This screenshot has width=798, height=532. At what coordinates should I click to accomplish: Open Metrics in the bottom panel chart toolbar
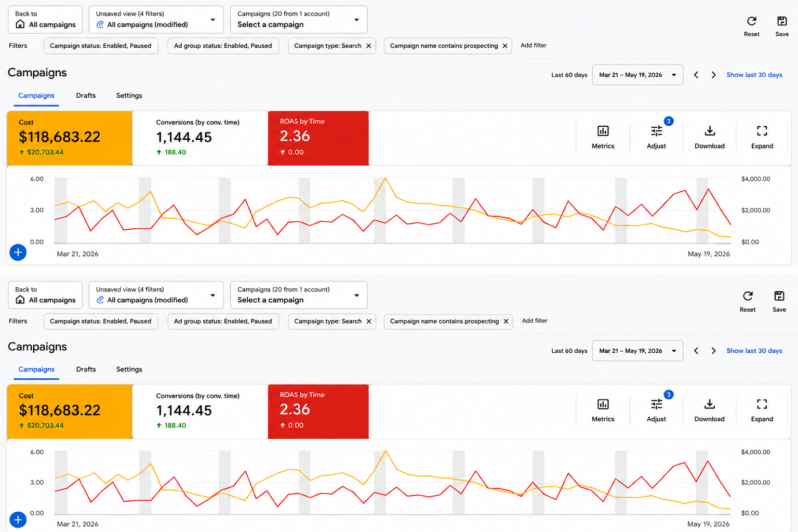pos(603,410)
